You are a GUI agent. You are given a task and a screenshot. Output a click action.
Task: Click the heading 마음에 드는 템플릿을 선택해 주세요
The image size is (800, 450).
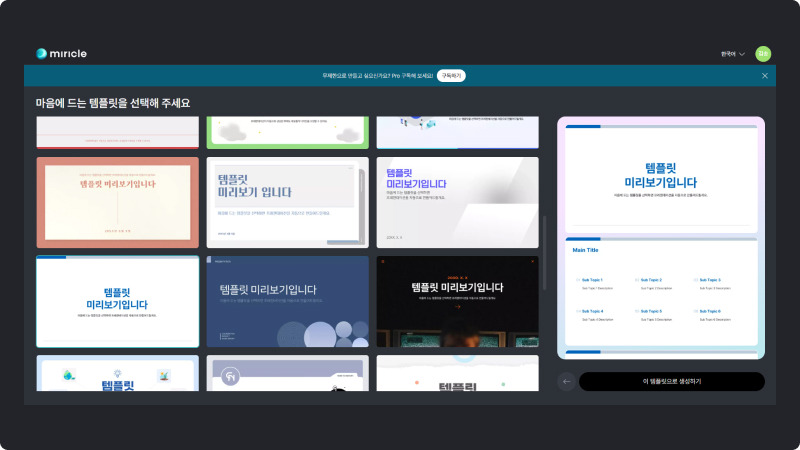[113, 103]
